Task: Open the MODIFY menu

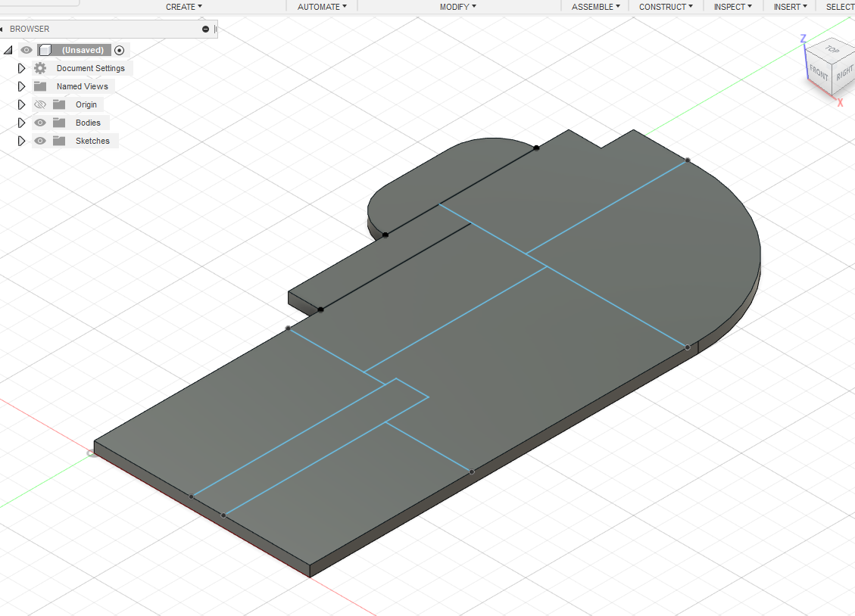Action: pos(458,7)
